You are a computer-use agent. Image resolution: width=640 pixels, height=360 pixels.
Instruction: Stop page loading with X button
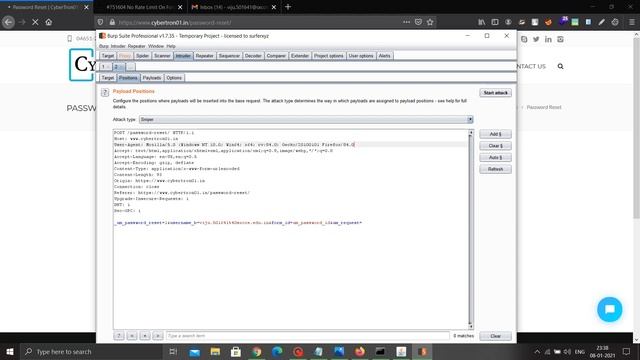35,22
